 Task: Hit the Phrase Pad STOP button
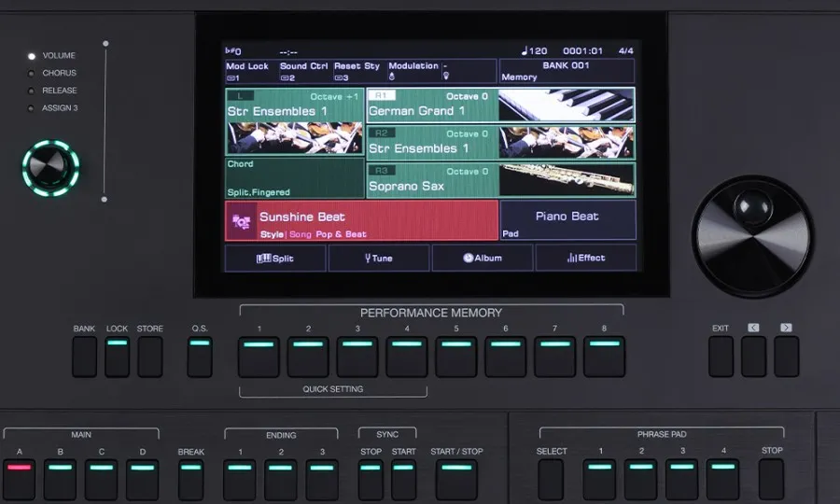[772, 480]
